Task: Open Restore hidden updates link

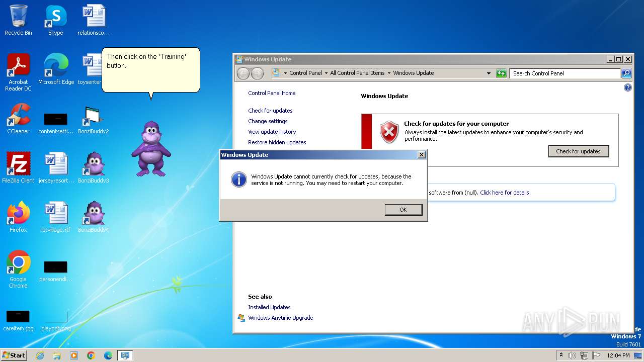Action: [277, 142]
